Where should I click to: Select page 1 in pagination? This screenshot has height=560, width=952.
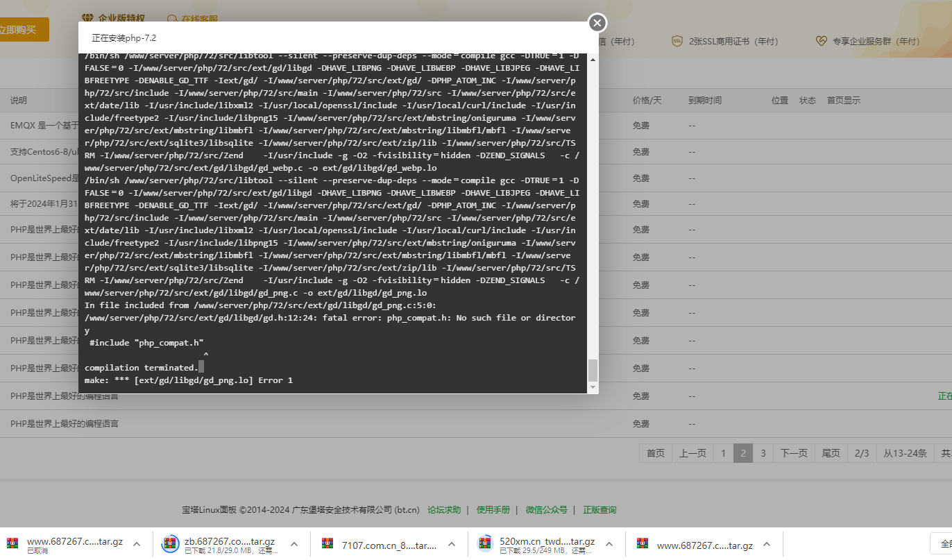(723, 453)
